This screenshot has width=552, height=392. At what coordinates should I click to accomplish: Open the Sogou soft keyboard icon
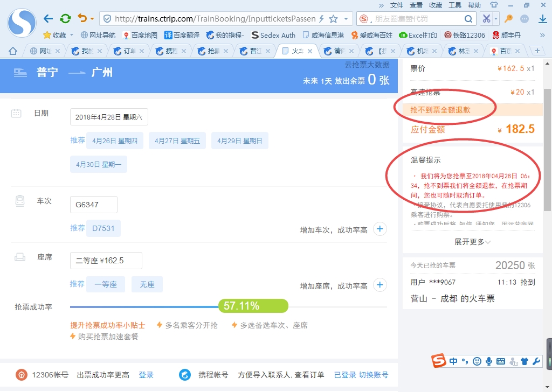(501, 361)
